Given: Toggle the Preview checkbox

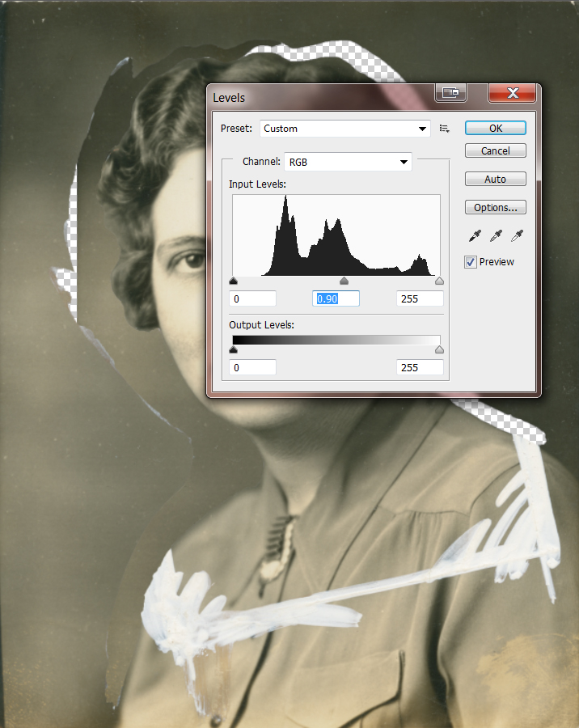Looking at the screenshot, I should [471, 262].
